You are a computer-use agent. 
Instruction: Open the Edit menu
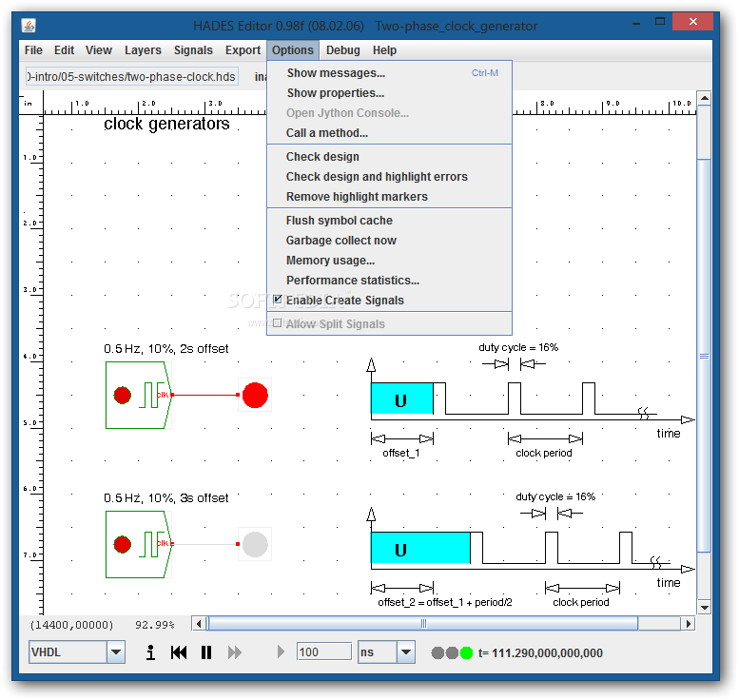[64, 50]
